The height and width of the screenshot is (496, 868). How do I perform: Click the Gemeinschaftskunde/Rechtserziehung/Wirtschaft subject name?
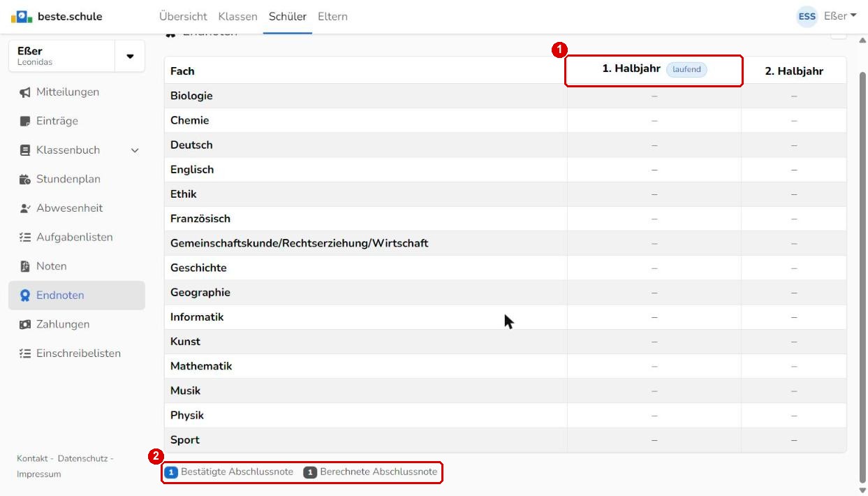click(300, 243)
